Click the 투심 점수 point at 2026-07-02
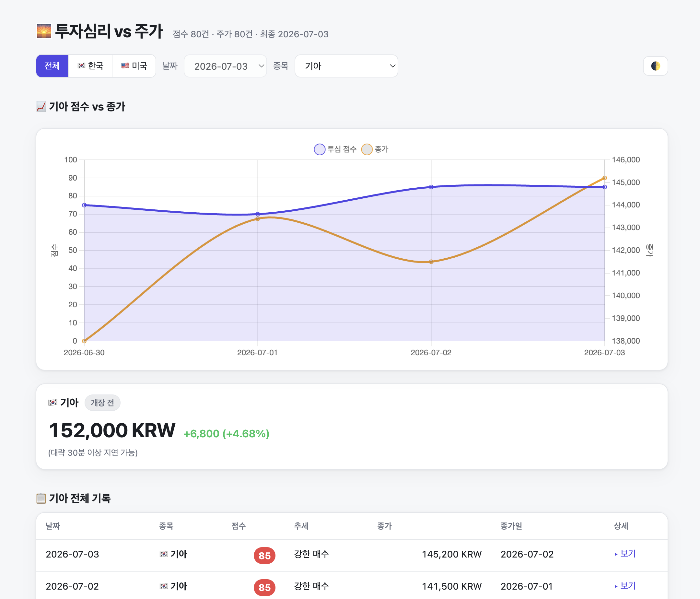This screenshot has width=700, height=599. point(431,187)
